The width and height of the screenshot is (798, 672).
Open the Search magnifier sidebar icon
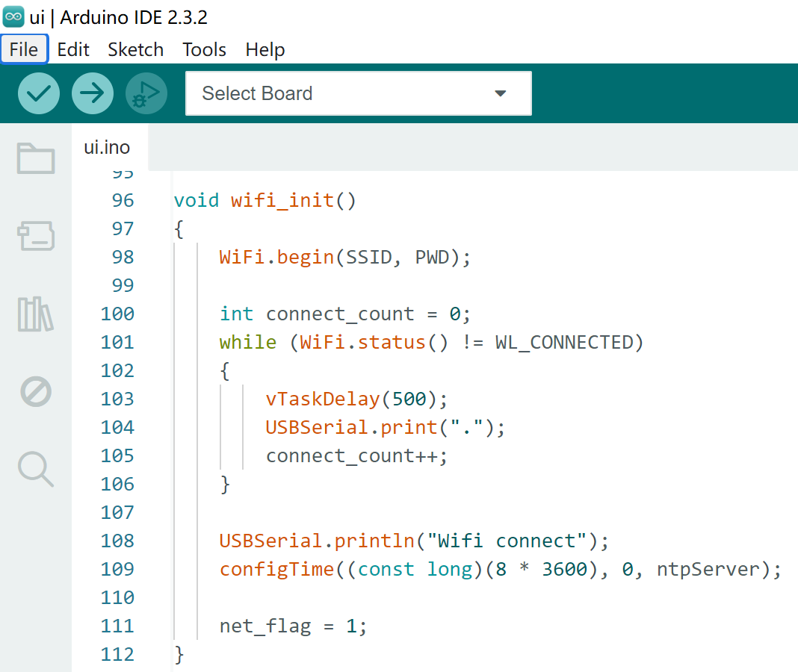click(36, 468)
